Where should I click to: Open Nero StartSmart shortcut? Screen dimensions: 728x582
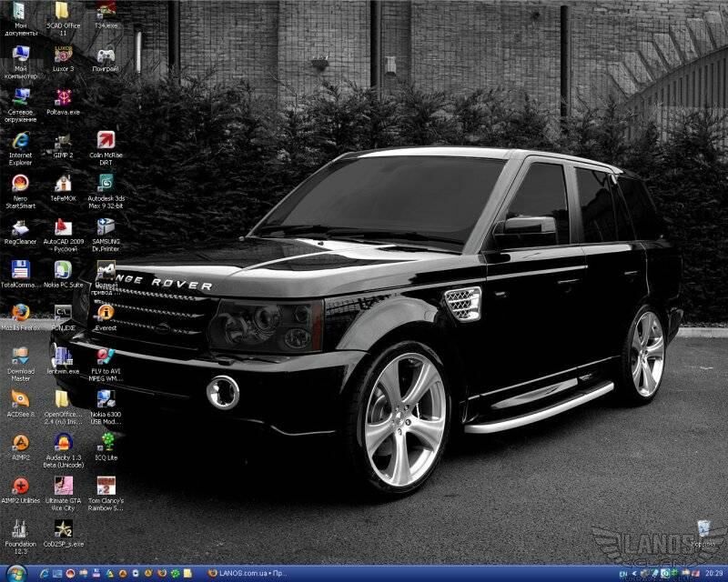(x=20, y=192)
